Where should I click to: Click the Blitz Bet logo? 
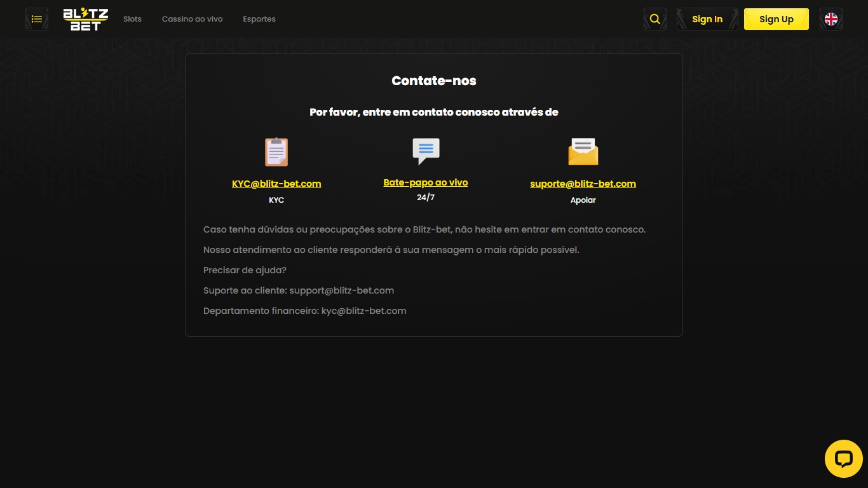click(85, 19)
